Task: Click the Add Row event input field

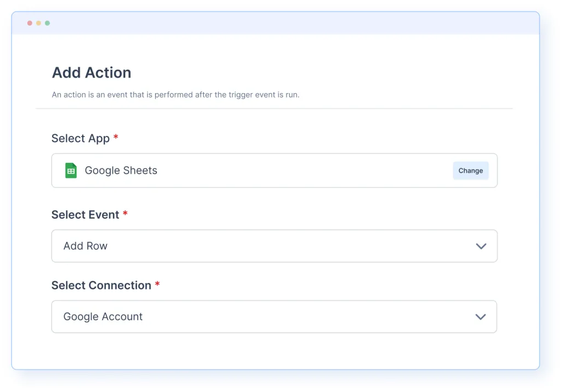Action: (x=220, y=246)
